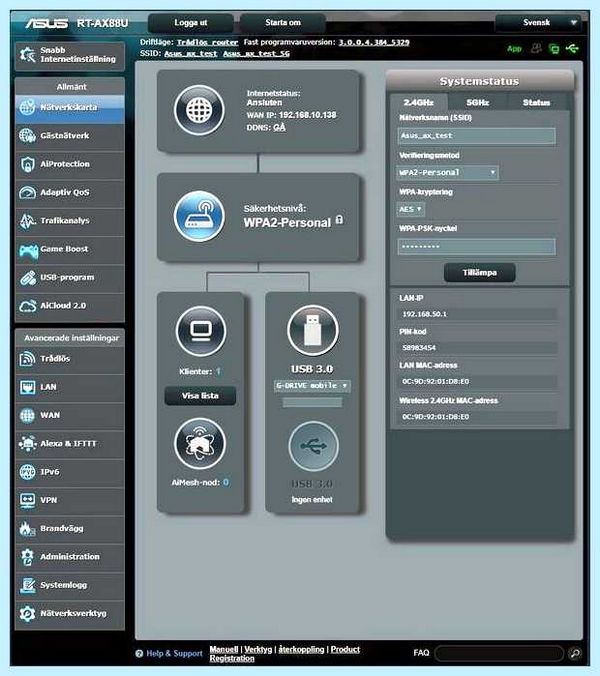Click the green App link in header
This screenshot has width=600, height=676.
pyautogui.click(x=514, y=49)
